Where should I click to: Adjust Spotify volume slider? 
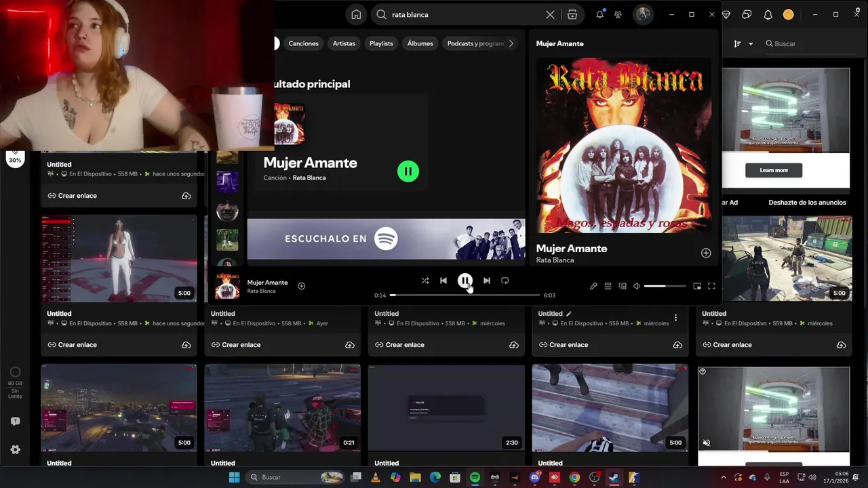tap(665, 286)
